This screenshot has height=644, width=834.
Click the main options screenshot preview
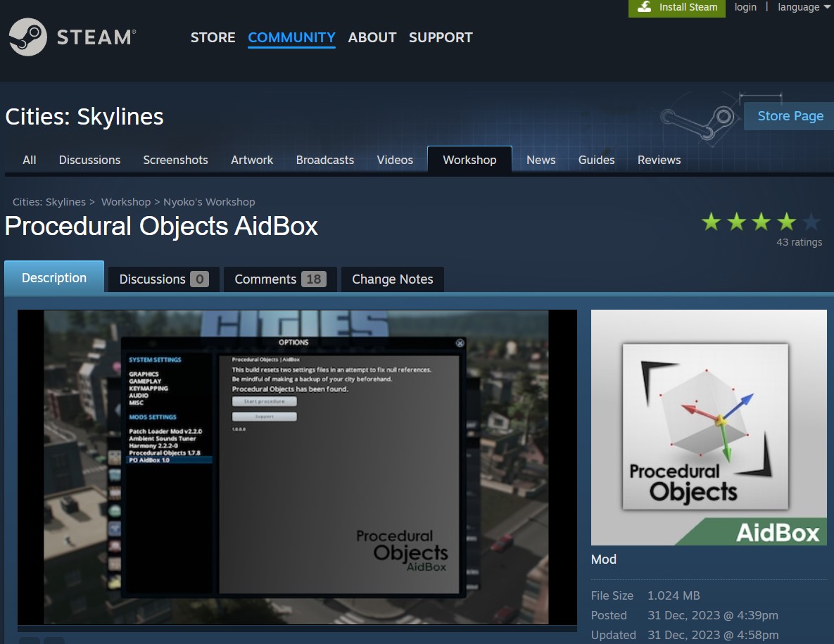tap(297, 467)
